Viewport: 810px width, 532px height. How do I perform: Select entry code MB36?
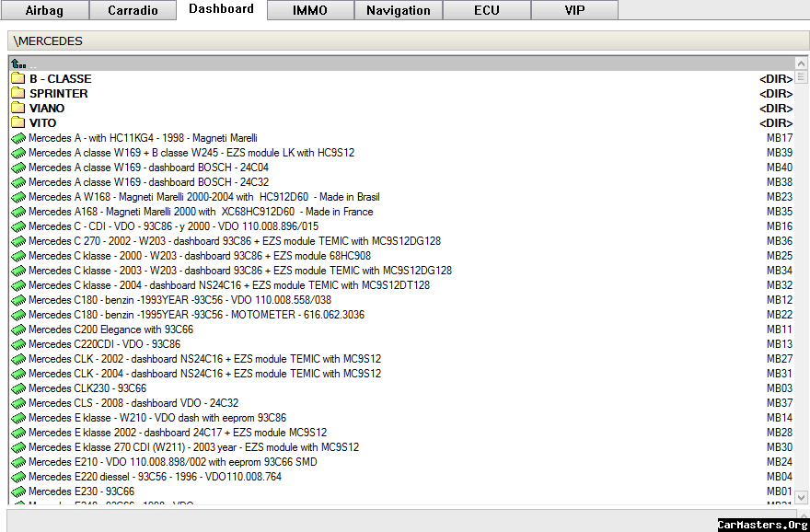click(x=780, y=241)
